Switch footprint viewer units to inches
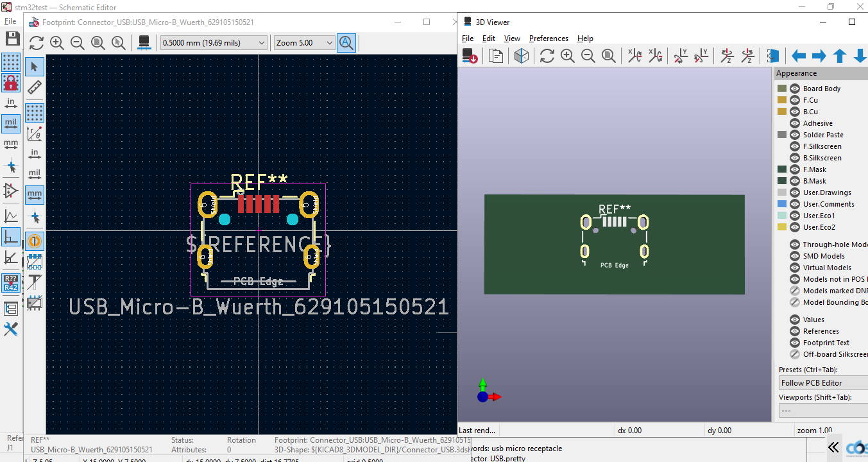 35,154
